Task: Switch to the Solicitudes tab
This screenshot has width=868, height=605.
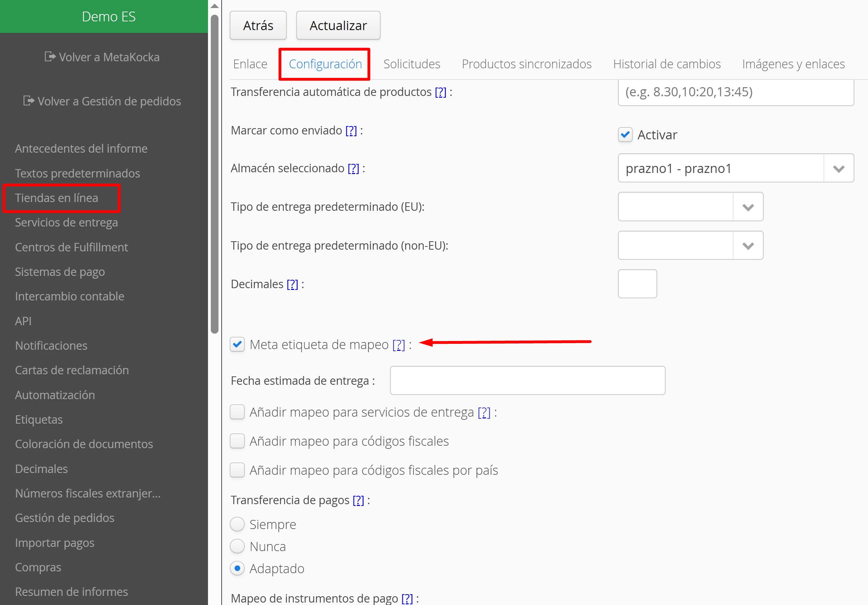Action: (411, 64)
